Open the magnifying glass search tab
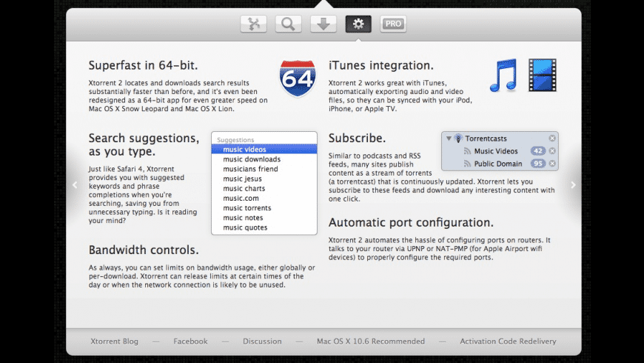Screen dimensions: 644x363 (288, 24)
